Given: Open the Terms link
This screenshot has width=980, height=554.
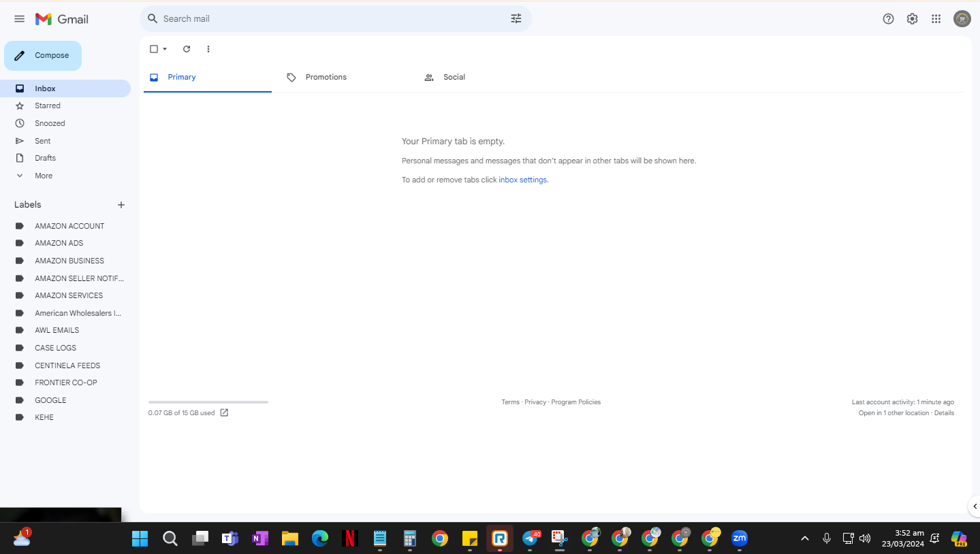Looking at the screenshot, I should point(510,402).
